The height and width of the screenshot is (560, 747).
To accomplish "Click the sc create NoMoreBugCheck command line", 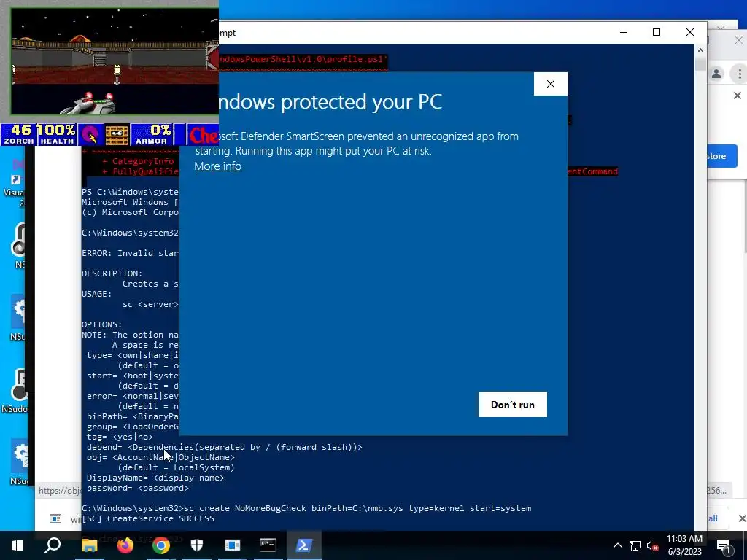I will [x=306, y=508].
